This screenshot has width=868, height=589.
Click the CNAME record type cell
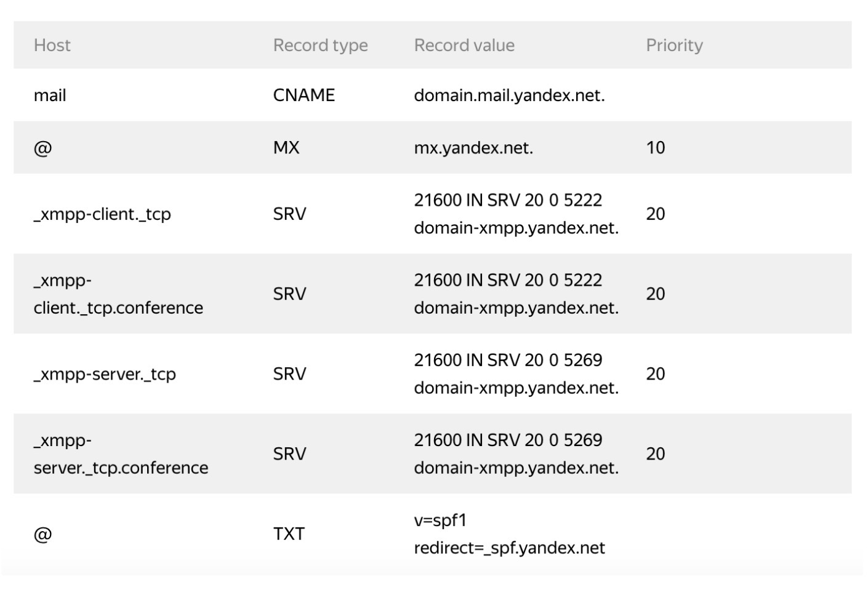point(303,95)
